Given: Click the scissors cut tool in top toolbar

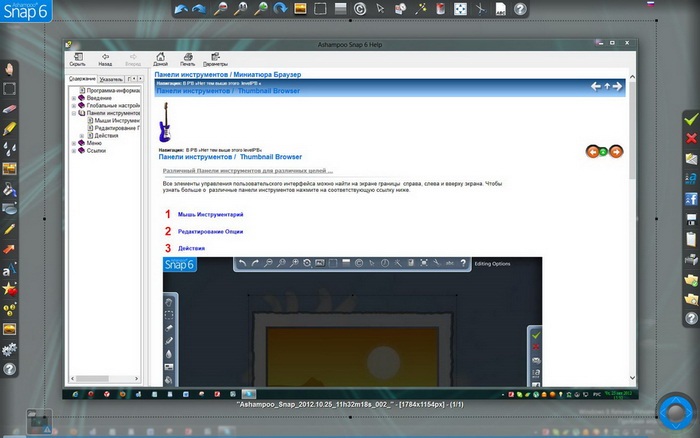Looking at the screenshot, I should [x=480, y=8].
